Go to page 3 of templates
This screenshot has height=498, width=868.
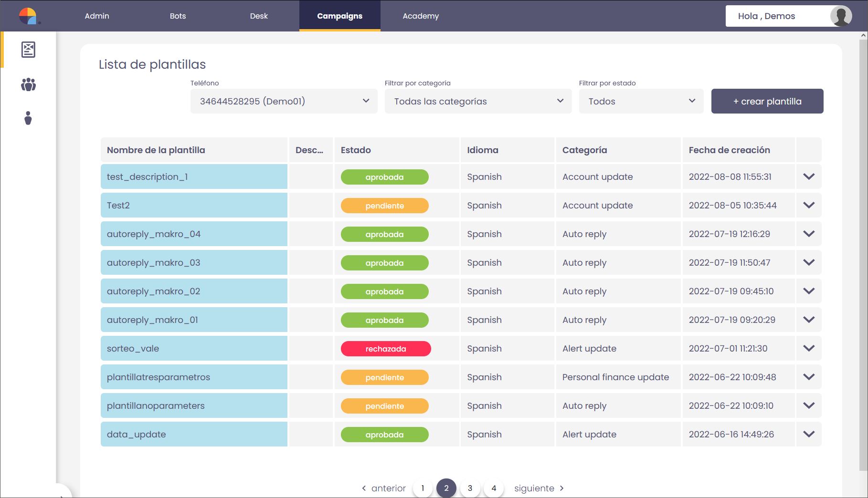470,488
